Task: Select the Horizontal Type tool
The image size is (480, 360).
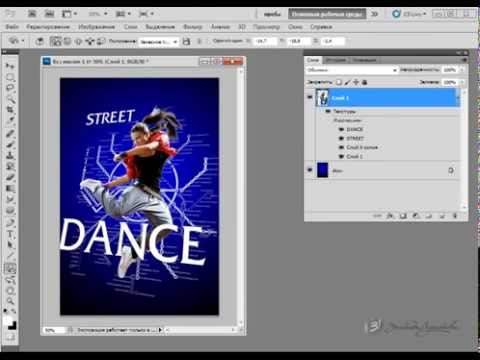Action: (x=10, y=234)
